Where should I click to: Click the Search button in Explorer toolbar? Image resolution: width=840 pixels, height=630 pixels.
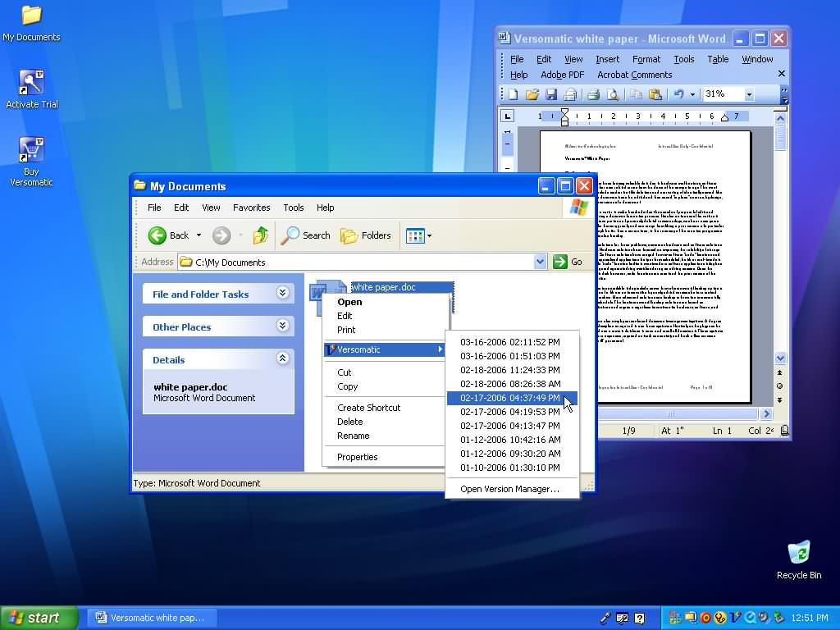click(x=306, y=235)
